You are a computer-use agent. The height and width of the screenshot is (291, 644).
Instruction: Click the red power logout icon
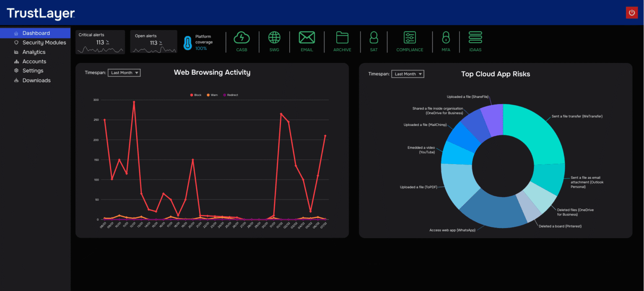click(x=632, y=13)
